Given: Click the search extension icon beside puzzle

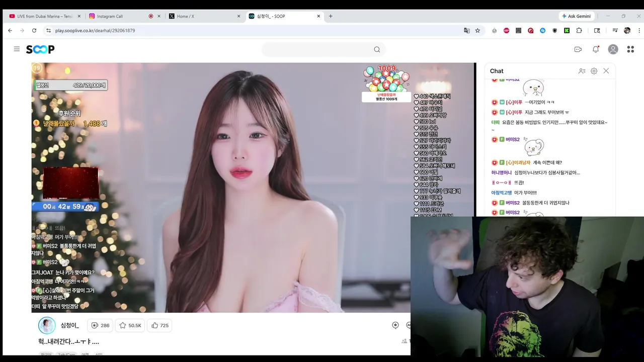Looking at the screenshot, I should tap(597, 31).
